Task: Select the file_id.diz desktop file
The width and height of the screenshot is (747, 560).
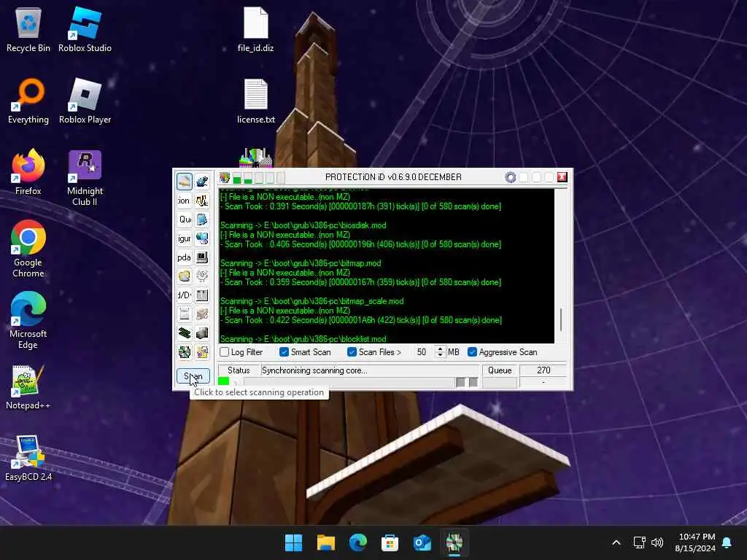Action: (x=256, y=29)
